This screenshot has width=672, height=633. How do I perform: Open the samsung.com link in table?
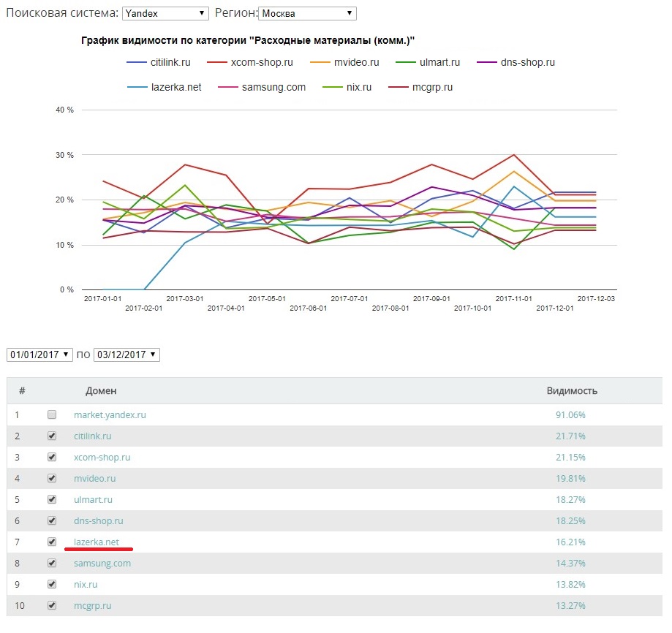pyautogui.click(x=102, y=563)
